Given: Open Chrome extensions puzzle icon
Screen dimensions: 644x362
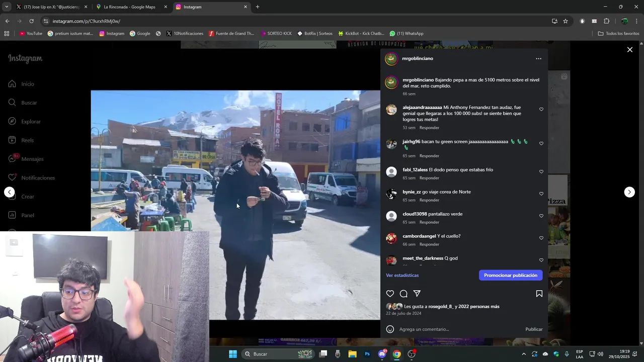Looking at the screenshot, I should click(x=606, y=21).
